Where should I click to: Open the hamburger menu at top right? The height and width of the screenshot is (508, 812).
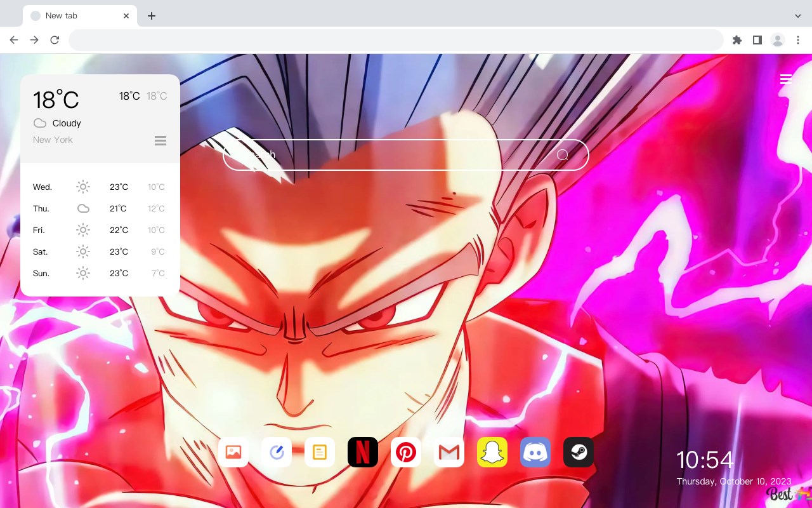786,79
